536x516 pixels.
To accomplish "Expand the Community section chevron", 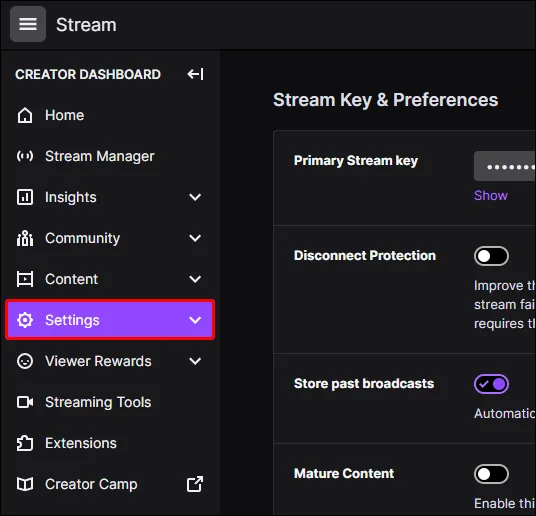I will (195, 238).
